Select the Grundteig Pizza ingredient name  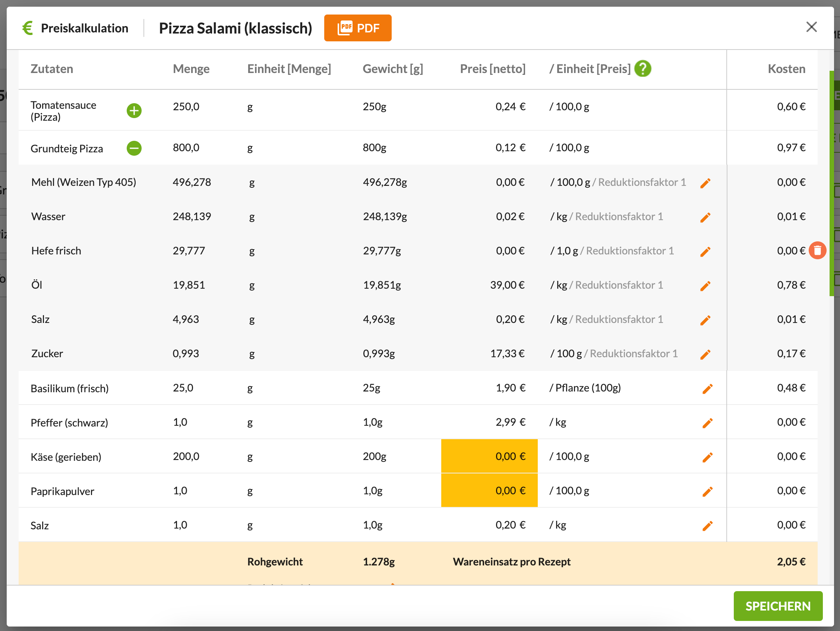click(67, 149)
